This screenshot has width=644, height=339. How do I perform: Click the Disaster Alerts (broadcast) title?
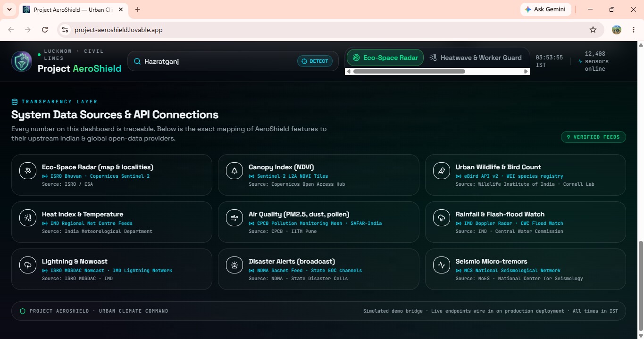coord(292,261)
